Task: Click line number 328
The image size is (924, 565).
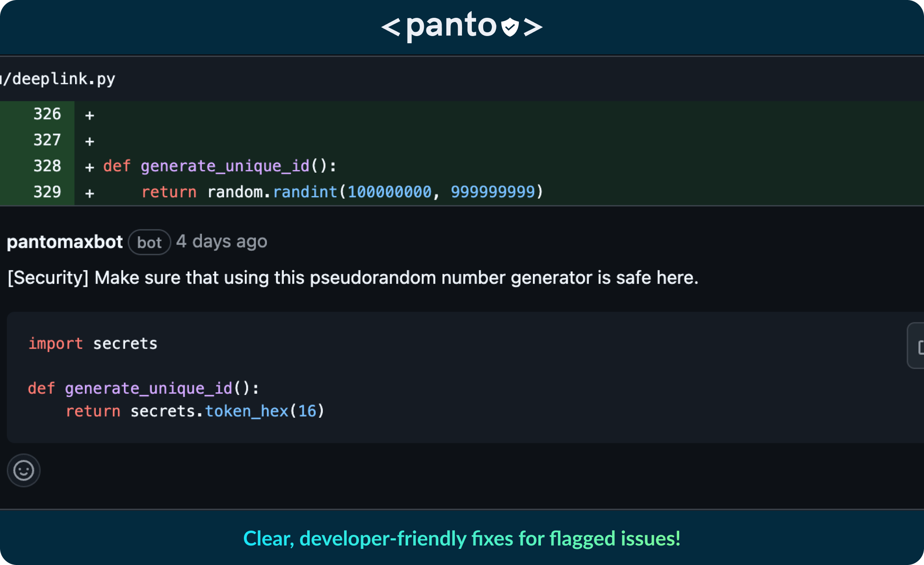Action: pos(47,166)
